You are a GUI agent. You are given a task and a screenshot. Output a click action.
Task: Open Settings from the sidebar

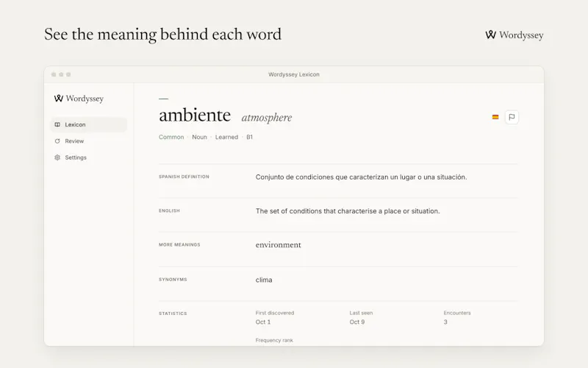click(88, 158)
